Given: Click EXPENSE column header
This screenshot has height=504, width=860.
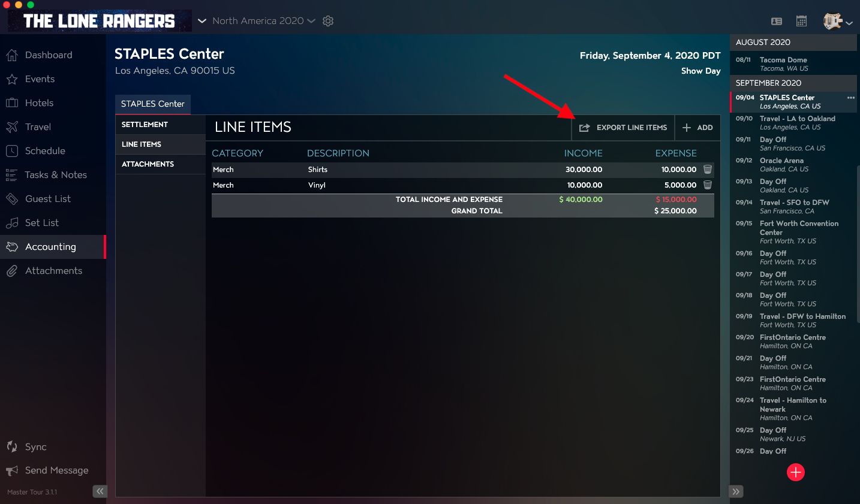Looking at the screenshot, I should coord(676,153).
